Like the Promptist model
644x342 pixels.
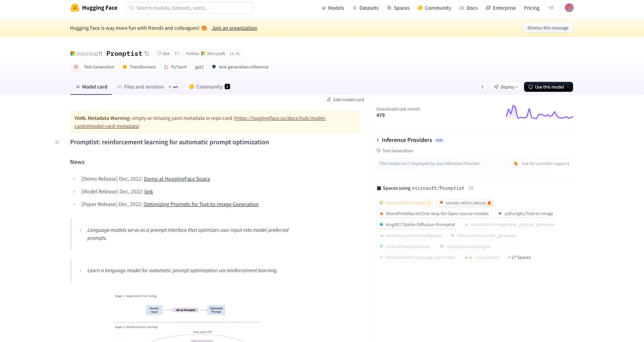tap(163, 54)
